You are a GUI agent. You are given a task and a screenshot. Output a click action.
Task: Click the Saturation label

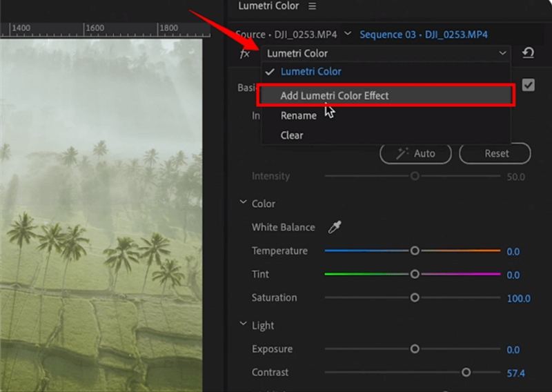(x=274, y=297)
